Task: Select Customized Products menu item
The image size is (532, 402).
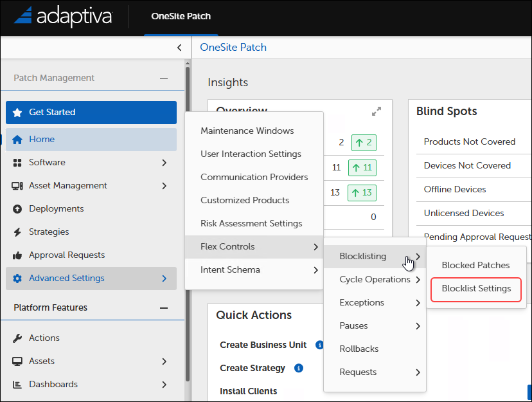Action: (x=254, y=200)
